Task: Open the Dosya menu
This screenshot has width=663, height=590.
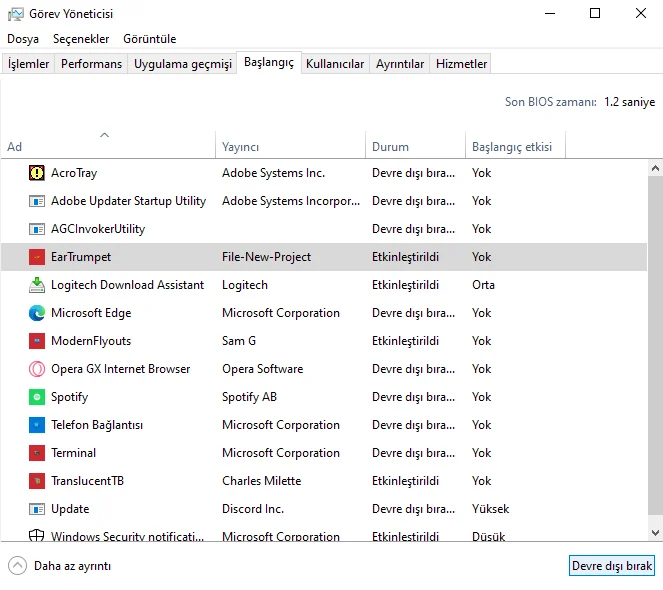Action: click(23, 39)
